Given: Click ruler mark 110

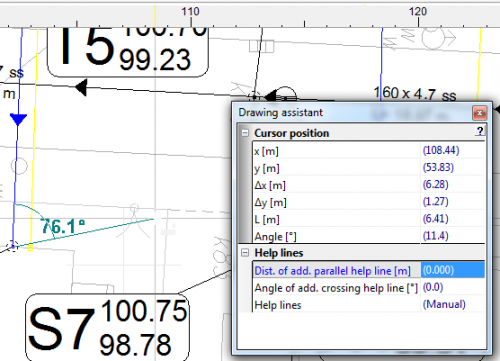Looking at the screenshot, I should (190, 12).
